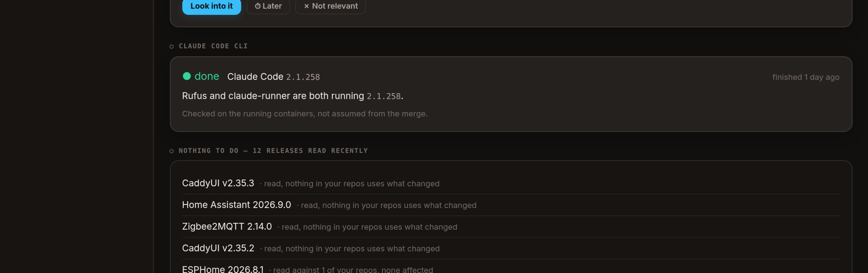The image size is (868, 273).
Task: Open the CaddyUI v2.35.3 release row
Action: click(511, 183)
